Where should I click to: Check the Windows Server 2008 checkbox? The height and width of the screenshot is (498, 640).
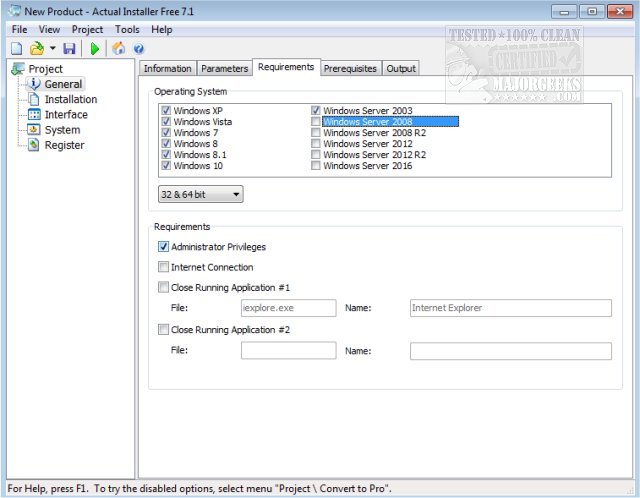[316, 121]
